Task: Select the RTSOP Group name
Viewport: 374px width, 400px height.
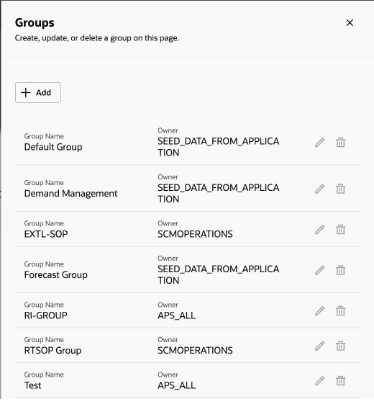Action: tap(53, 350)
